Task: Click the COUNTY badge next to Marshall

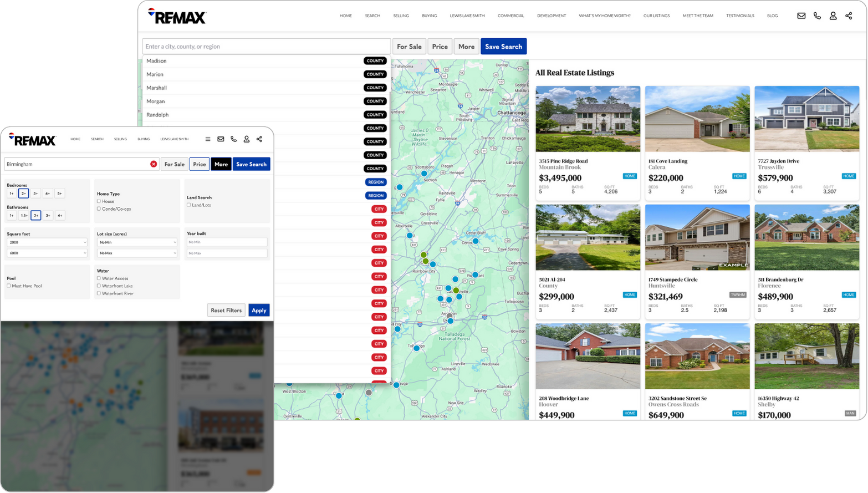Action: pyautogui.click(x=375, y=88)
